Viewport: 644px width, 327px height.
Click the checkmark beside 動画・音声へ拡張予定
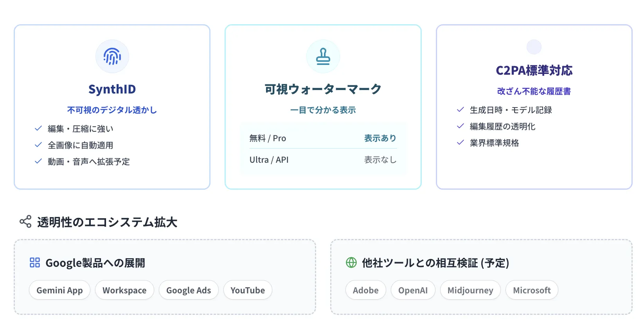click(38, 161)
